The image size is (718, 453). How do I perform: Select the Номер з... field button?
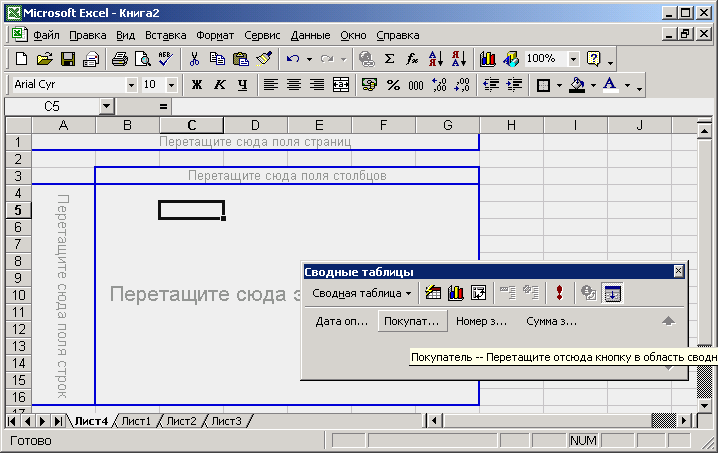coord(481,321)
